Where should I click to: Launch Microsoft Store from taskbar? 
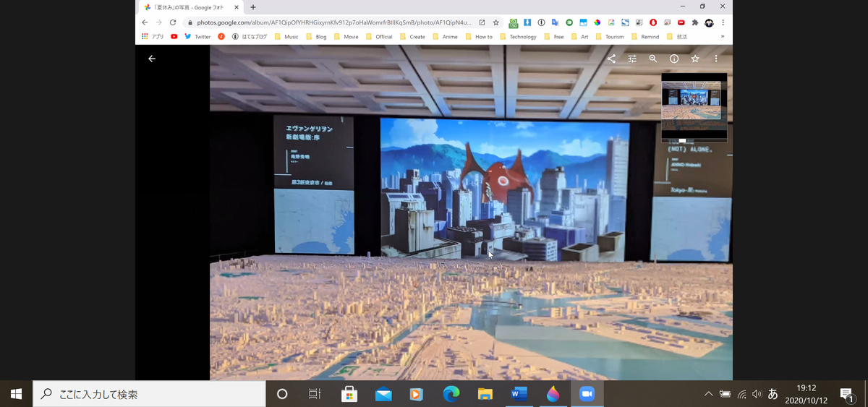point(350,394)
